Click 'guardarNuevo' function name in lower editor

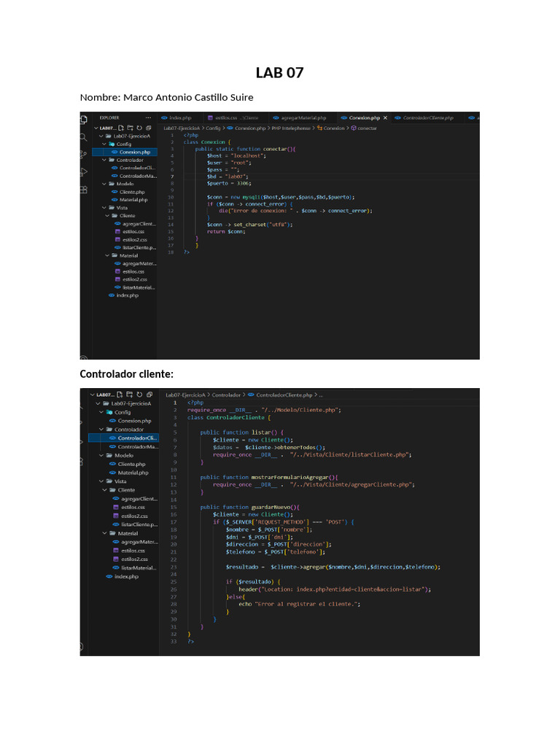point(271,508)
